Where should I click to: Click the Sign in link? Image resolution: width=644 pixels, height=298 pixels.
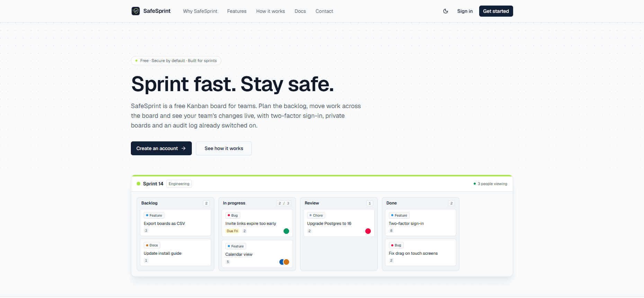point(465,11)
